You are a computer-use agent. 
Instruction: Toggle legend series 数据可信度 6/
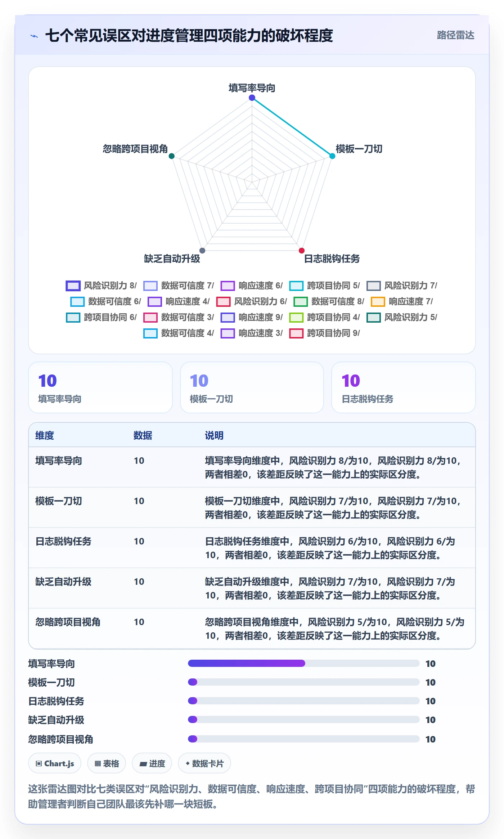point(105,301)
